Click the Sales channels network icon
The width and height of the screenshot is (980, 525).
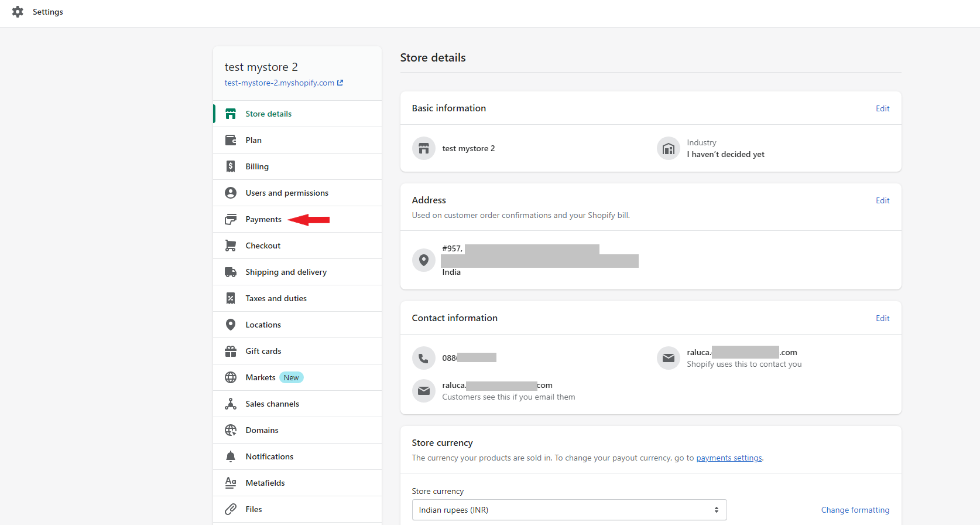231,404
